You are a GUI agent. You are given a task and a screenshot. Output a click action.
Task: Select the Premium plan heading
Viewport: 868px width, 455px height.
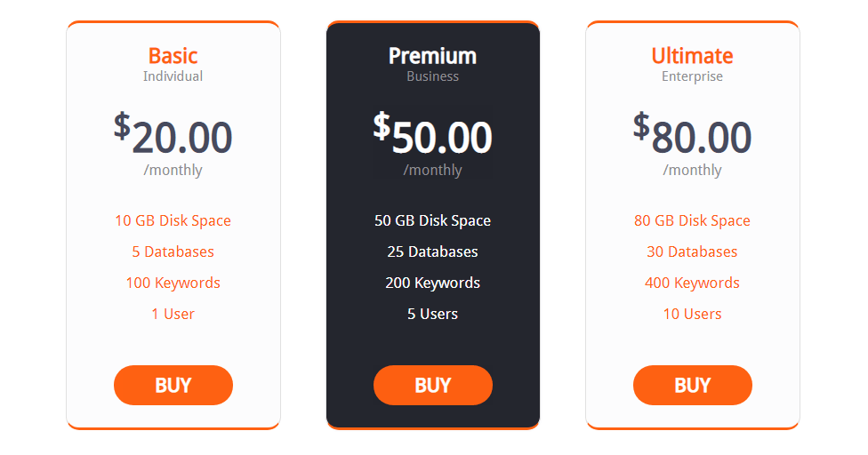tap(433, 56)
